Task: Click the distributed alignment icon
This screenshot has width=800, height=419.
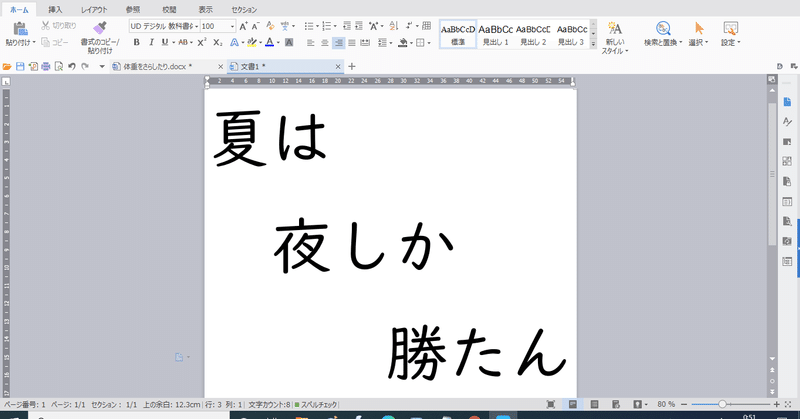Action: coord(365,43)
